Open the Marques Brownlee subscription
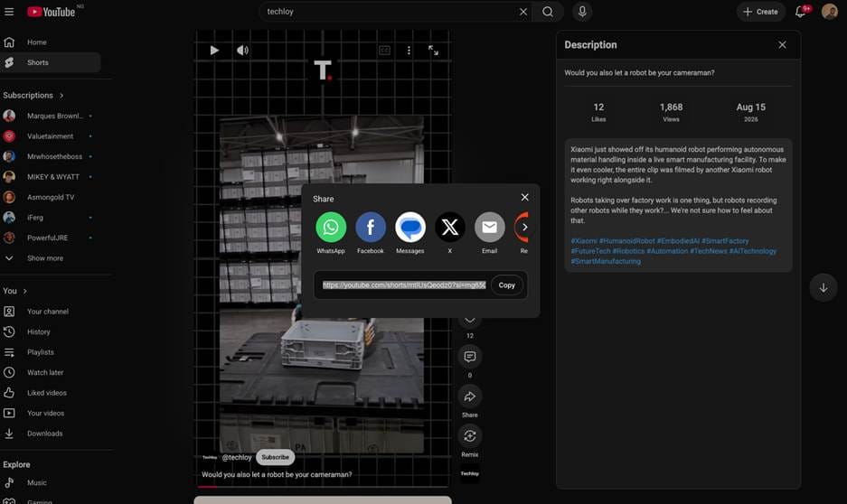This screenshot has width=847, height=504. pos(51,116)
